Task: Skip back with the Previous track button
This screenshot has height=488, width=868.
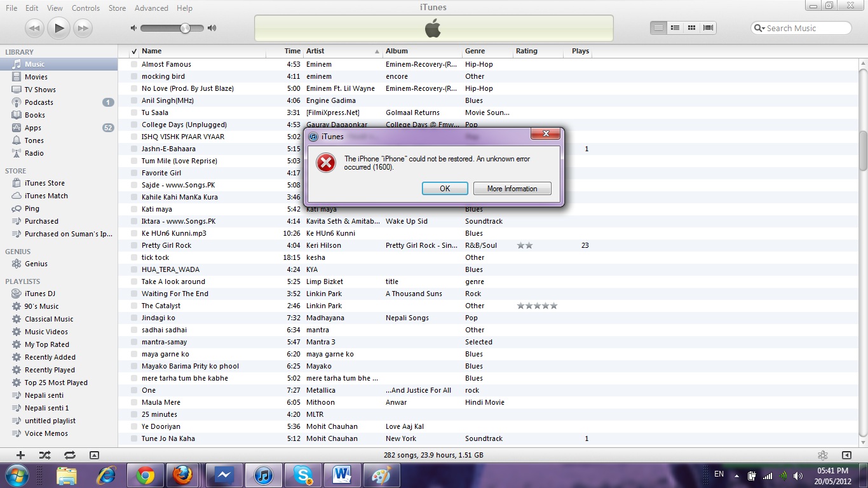Action: 34,28
